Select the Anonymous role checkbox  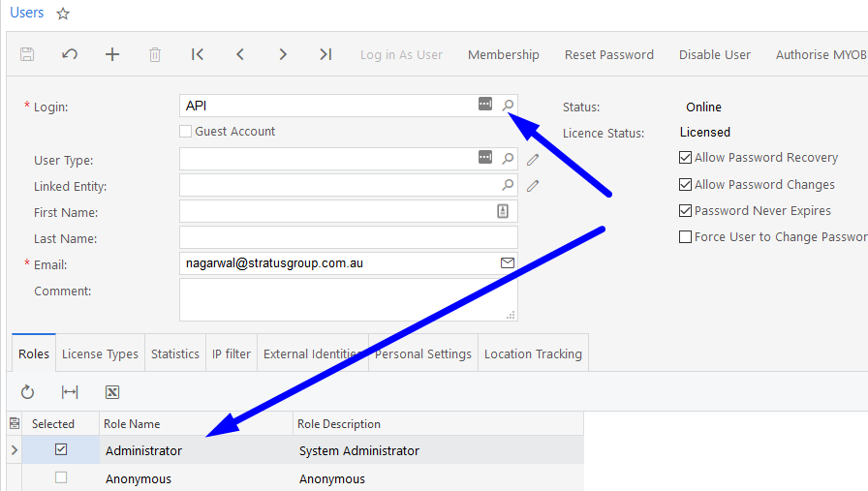(x=61, y=478)
